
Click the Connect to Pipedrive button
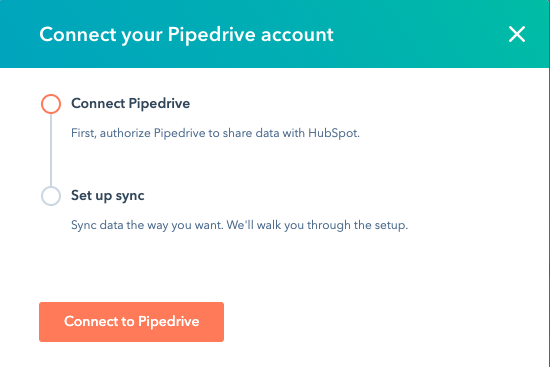coord(131,322)
